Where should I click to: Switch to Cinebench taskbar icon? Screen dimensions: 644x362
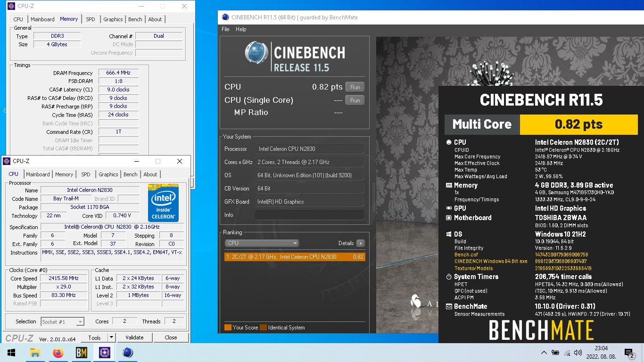(x=127, y=352)
